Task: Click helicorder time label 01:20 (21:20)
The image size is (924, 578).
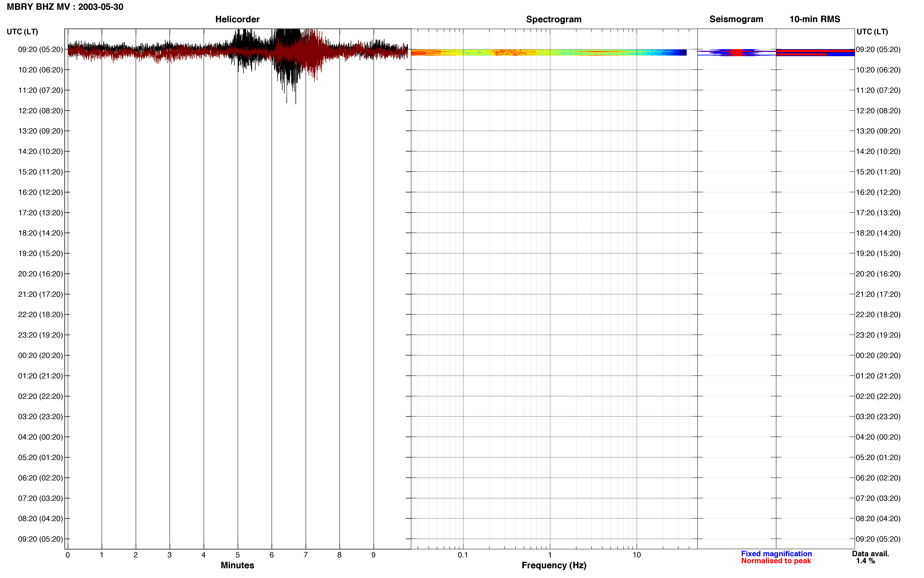Action: (x=41, y=376)
